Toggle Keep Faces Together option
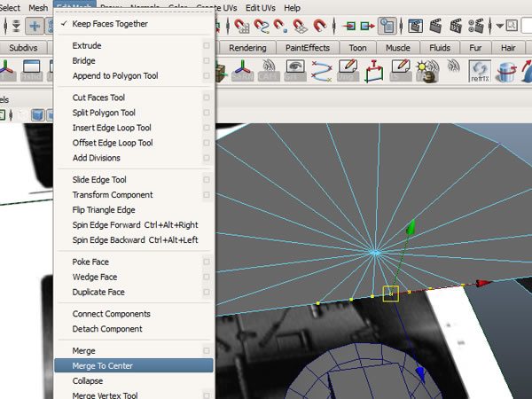The width and height of the screenshot is (532, 399). tap(110, 24)
